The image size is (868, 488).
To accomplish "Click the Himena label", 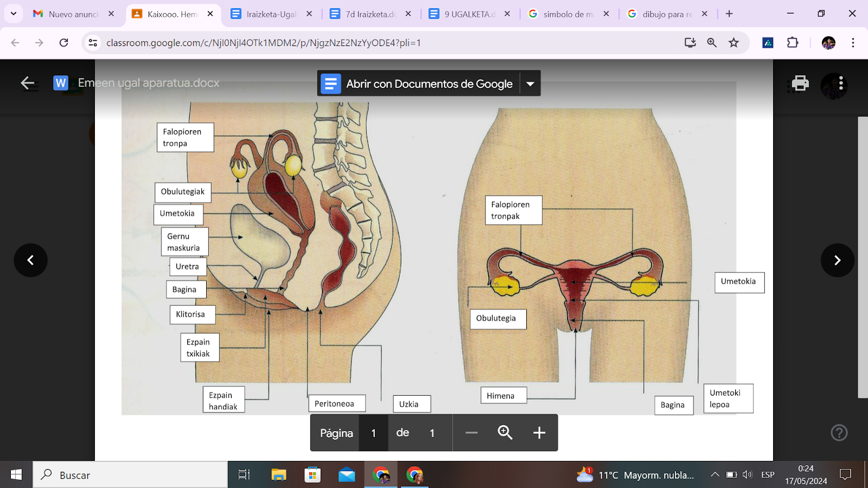I will click(x=503, y=395).
